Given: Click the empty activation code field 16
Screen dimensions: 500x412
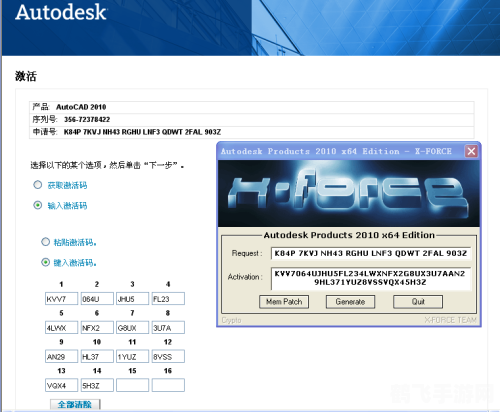Looking at the screenshot, I should coord(168,385).
